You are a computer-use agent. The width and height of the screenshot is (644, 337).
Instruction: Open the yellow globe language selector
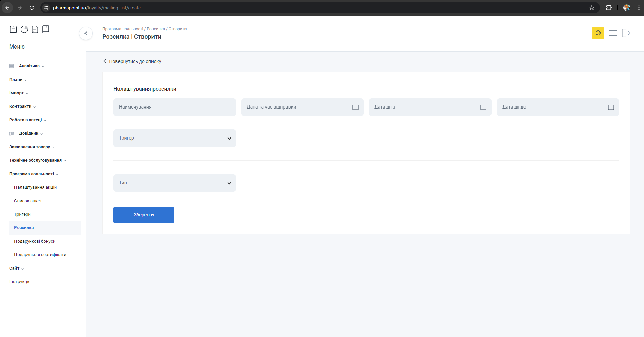click(x=598, y=33)
